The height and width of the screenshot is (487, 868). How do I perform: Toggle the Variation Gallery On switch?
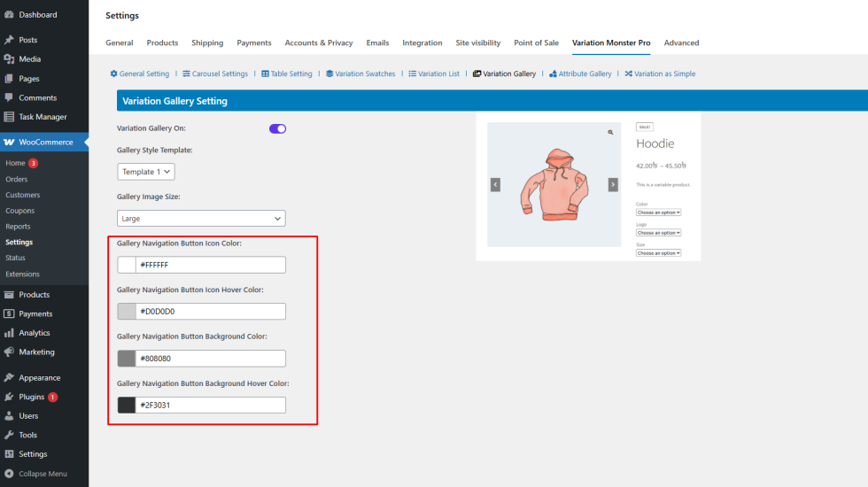(277, 128)
